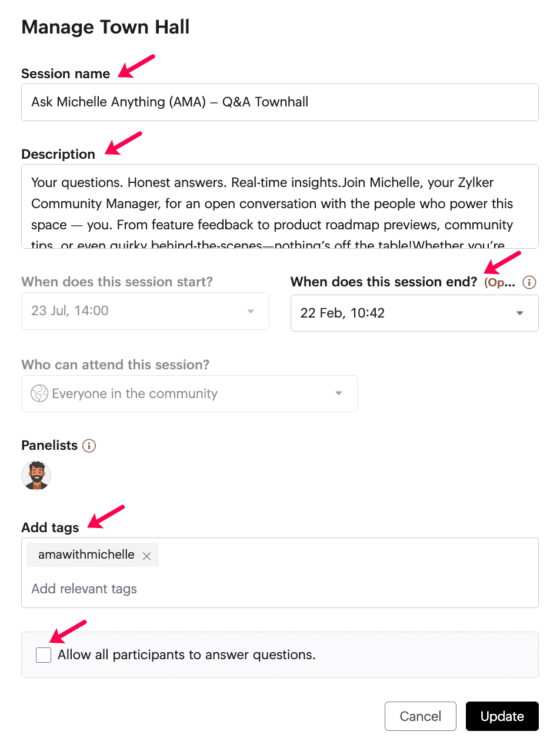Click the 23 Jul, 14:00 start date value
The image size is (560, 748).
[x=70, y=310]
